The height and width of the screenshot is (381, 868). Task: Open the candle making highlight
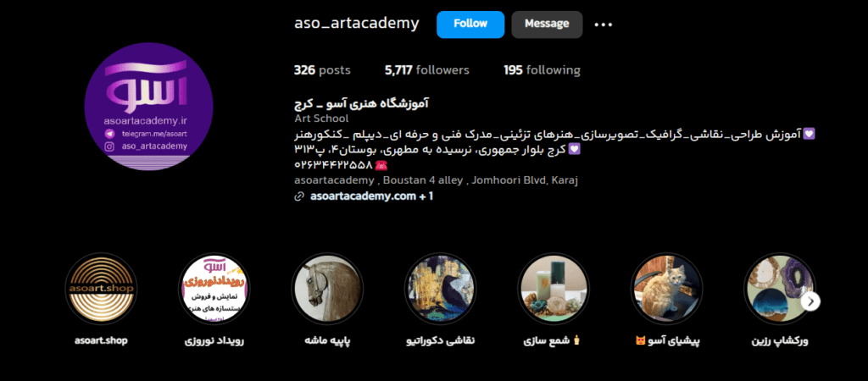[x=553, y=288]
